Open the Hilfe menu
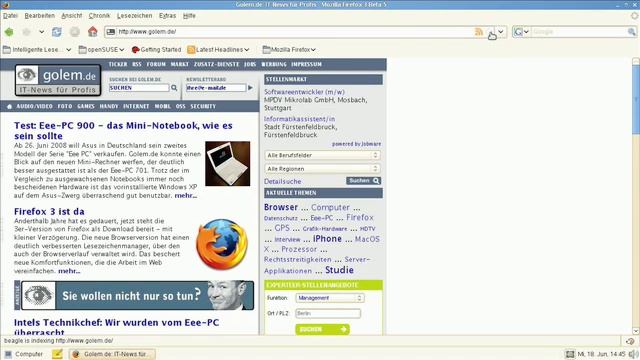 [x=189, y=16]
